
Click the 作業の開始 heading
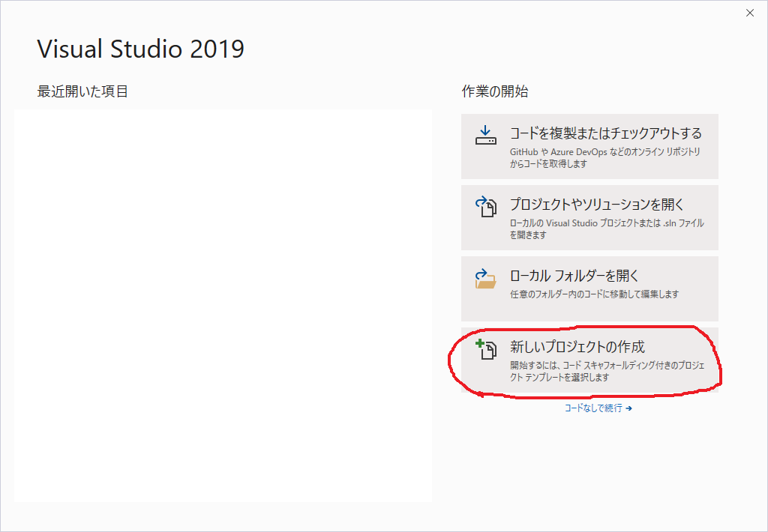(x=494, y=91)
